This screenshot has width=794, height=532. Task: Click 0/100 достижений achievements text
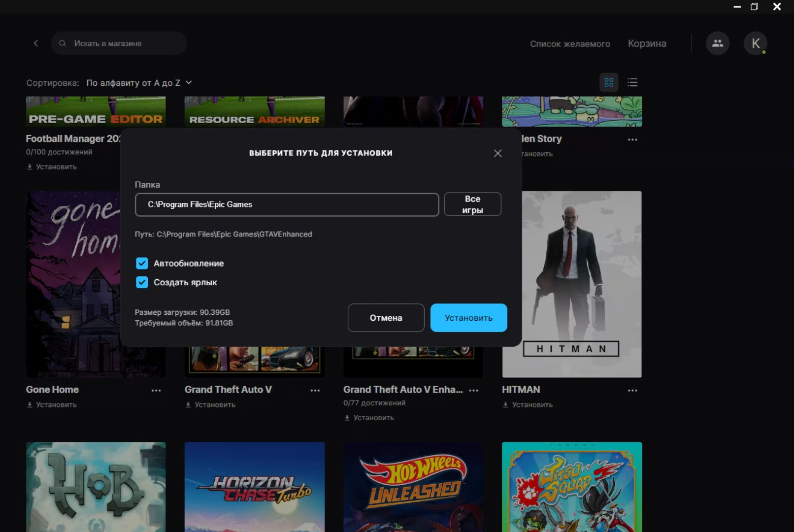(x=59, y=152)
